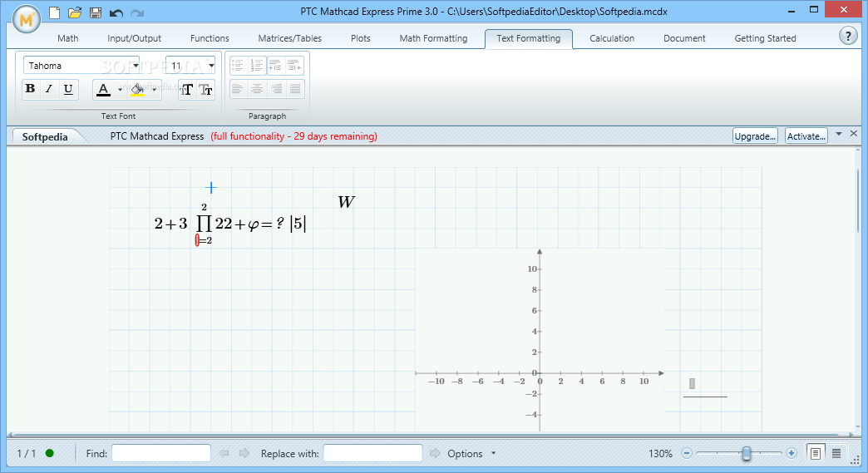
Task: Open the Math ribbon tab
Action: 68,38
